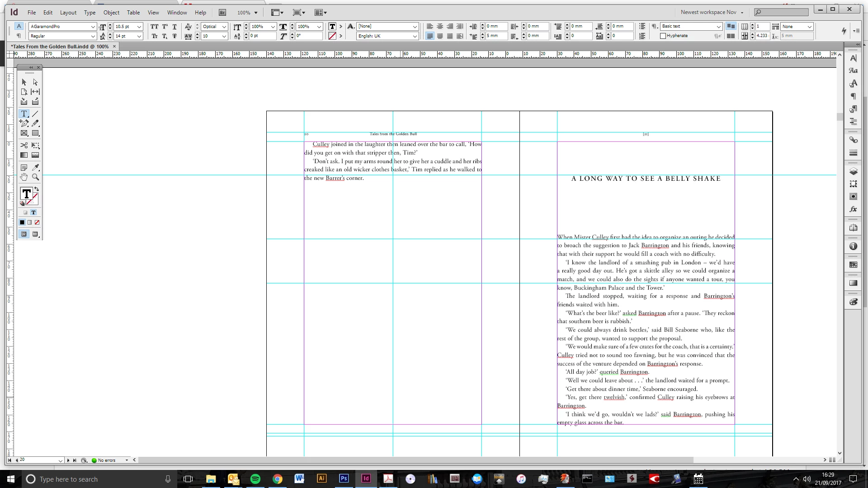Open the Table menu

pos(133,13)
